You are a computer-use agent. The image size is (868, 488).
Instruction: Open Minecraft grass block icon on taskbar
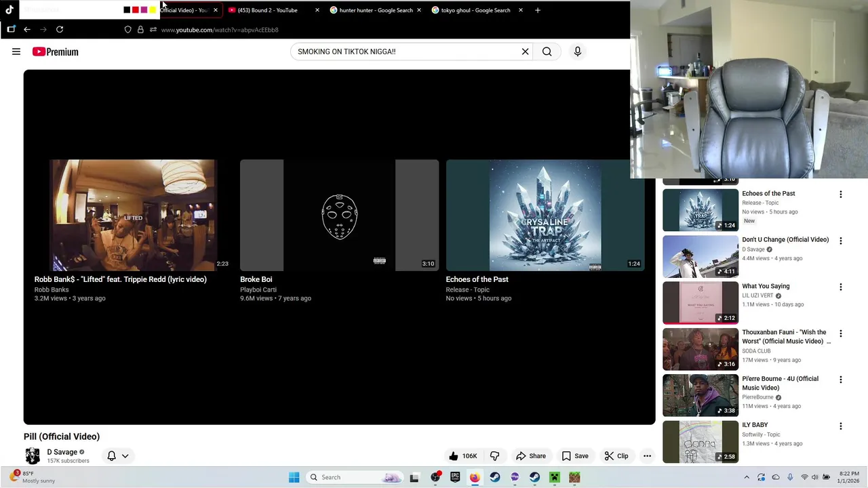[x=574, y=477]
